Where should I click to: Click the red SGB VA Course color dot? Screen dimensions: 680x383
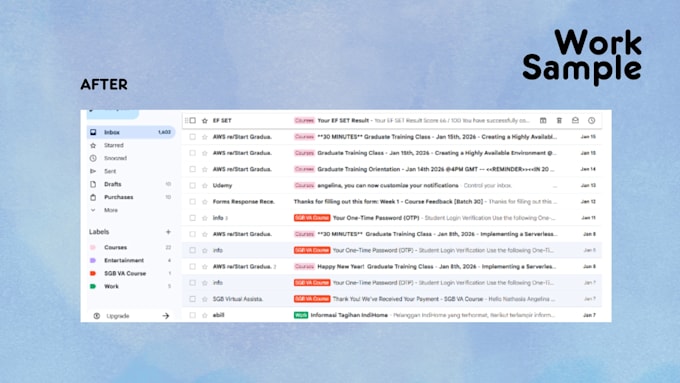(92, 274)
